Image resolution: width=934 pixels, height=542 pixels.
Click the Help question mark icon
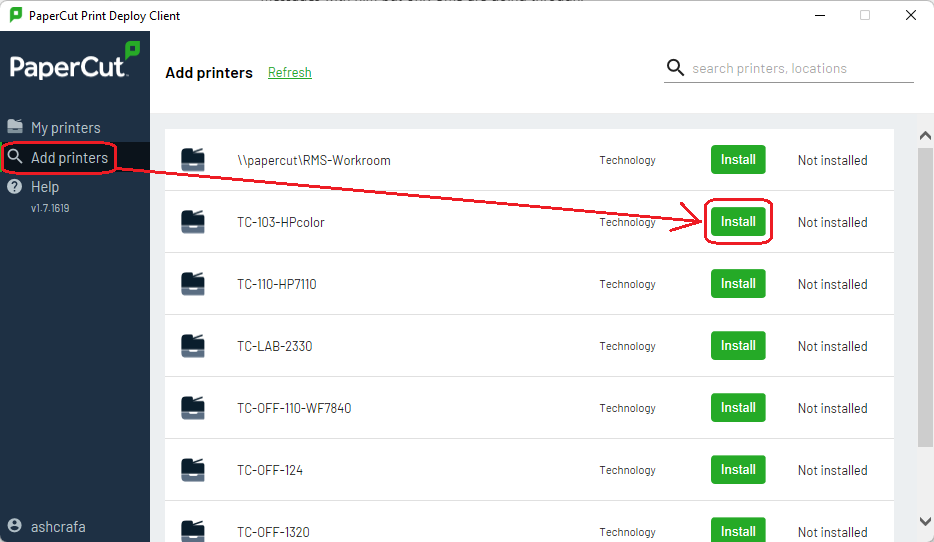[x=15, y=186]
